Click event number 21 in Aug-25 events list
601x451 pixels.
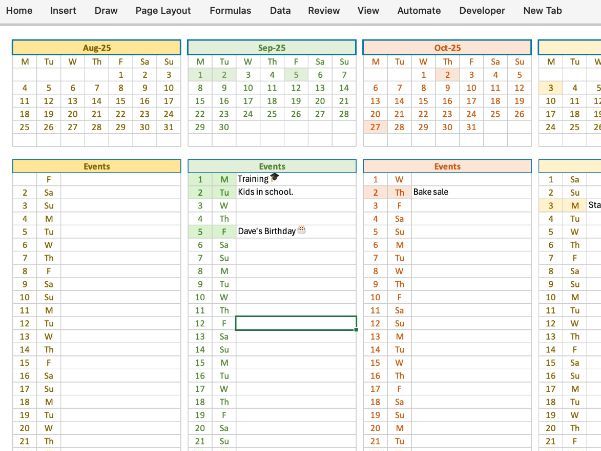tap(25, 441)
